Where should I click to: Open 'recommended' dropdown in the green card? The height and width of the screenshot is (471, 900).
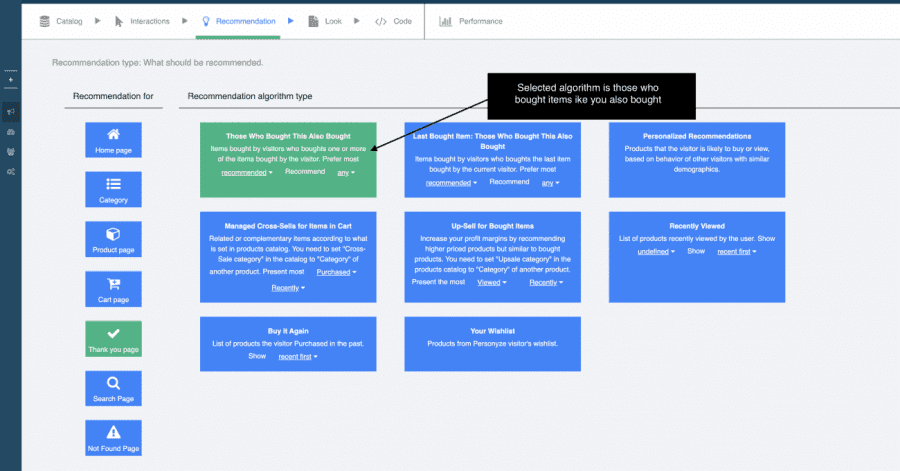tap(246, 172)
